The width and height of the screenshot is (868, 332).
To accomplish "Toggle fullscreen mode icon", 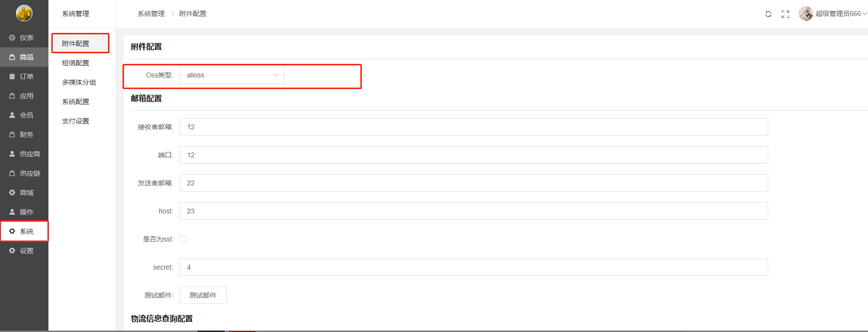I will (785, 14).
